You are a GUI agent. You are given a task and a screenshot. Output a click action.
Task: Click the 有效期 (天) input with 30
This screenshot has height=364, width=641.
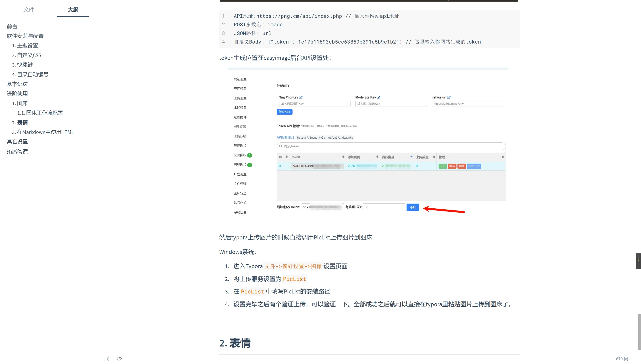coord(384,207)
